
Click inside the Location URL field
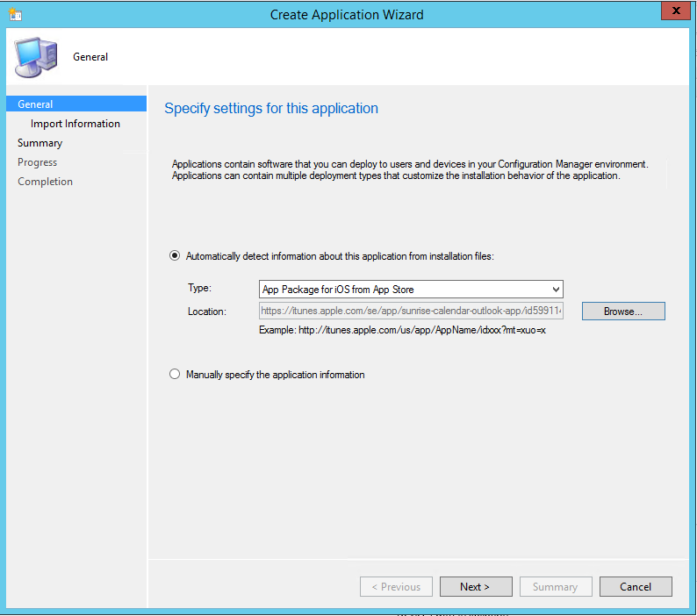tap(411, 312)
